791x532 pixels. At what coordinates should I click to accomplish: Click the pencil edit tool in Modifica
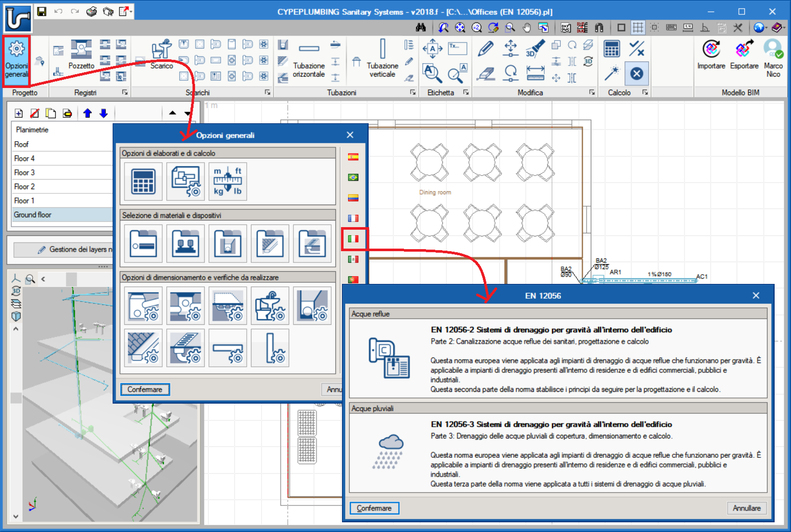click(485, 49)
